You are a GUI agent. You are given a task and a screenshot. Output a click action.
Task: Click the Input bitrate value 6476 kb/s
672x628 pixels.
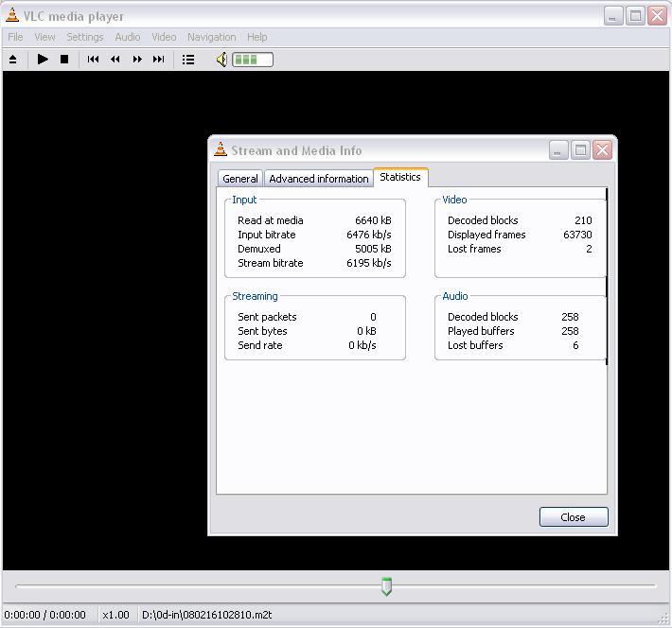click(368, 235)
